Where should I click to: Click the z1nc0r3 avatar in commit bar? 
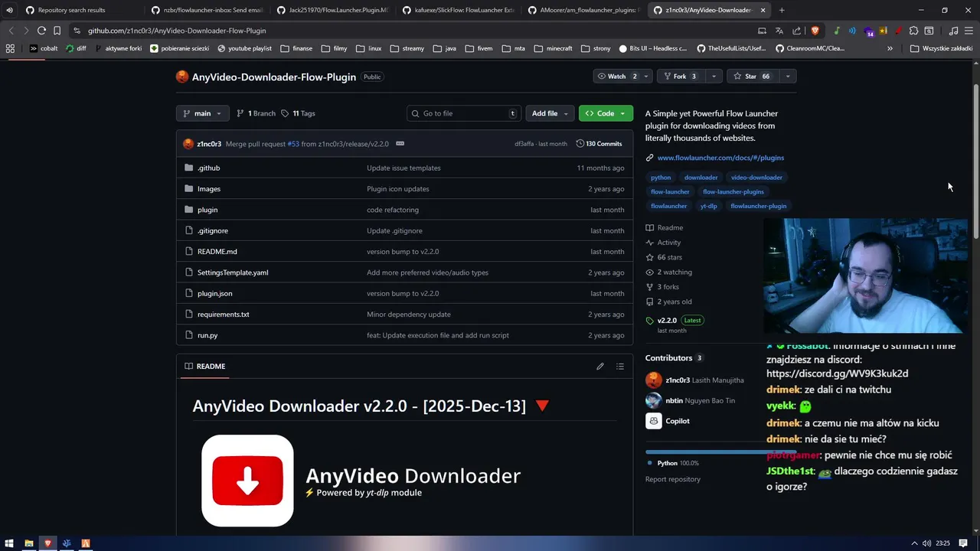point(188,144)
